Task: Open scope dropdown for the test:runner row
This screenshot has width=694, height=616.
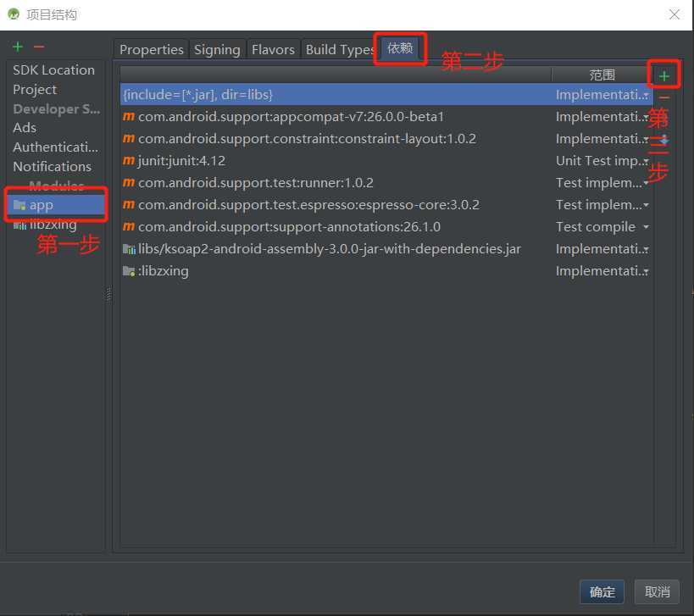Action: pyautogui.click(x=646, y=183)
